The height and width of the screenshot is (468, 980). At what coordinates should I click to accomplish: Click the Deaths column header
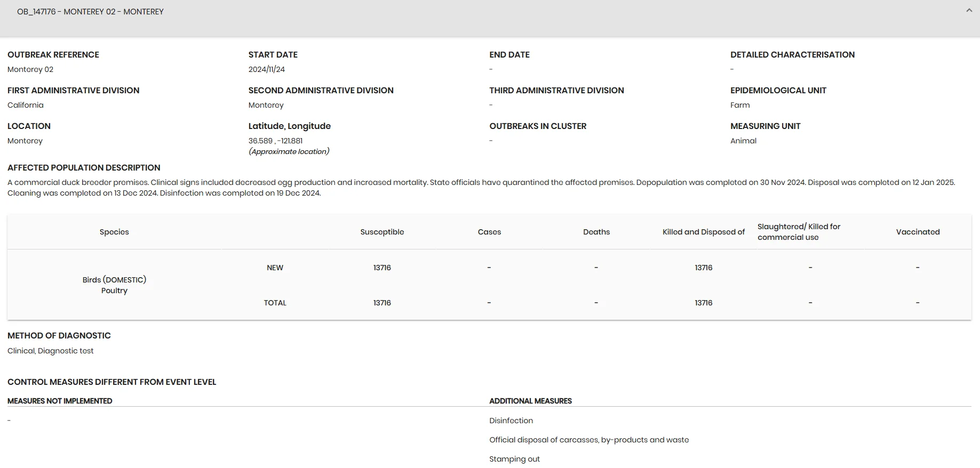click(596, 232)
